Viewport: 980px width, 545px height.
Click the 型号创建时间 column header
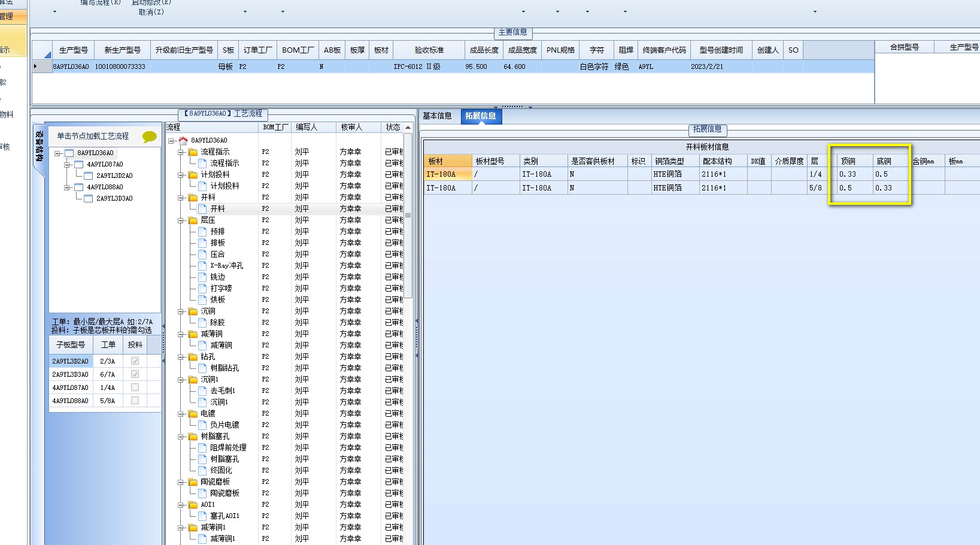pos(721,50)
